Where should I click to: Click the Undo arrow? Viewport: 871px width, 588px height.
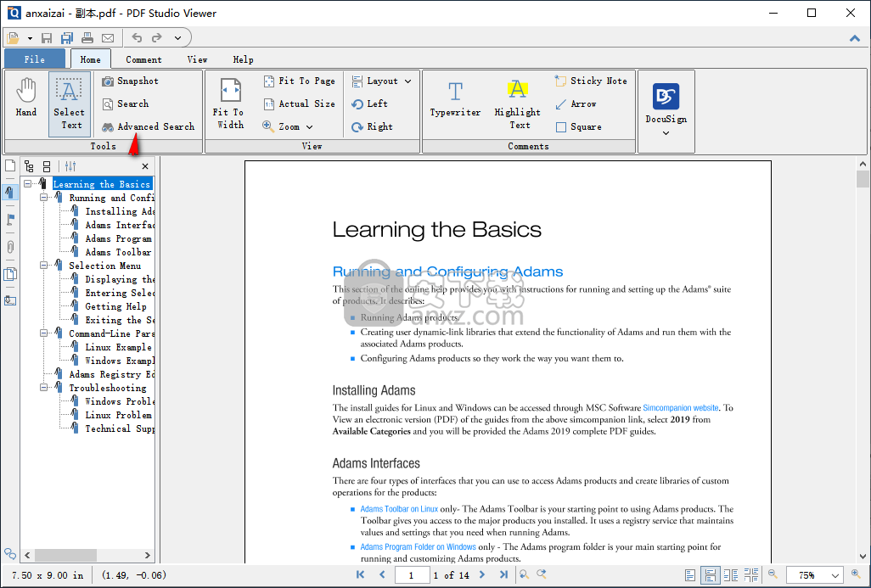point(137,37)
